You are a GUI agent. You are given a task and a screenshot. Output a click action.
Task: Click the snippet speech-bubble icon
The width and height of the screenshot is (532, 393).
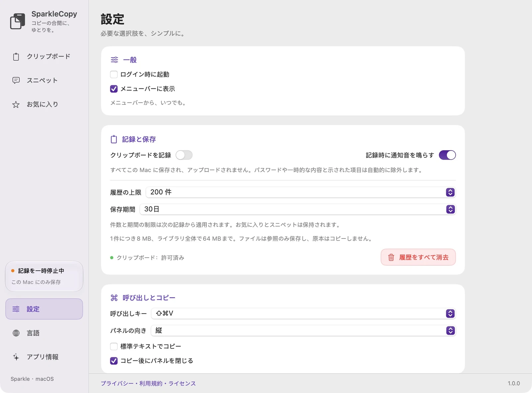tap(16, 80)
